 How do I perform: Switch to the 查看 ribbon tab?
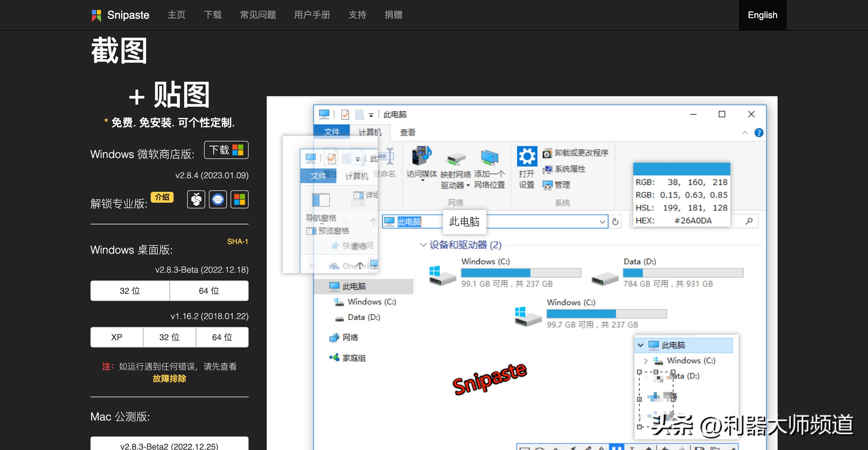pyautogui.click(x=407, y=132)
